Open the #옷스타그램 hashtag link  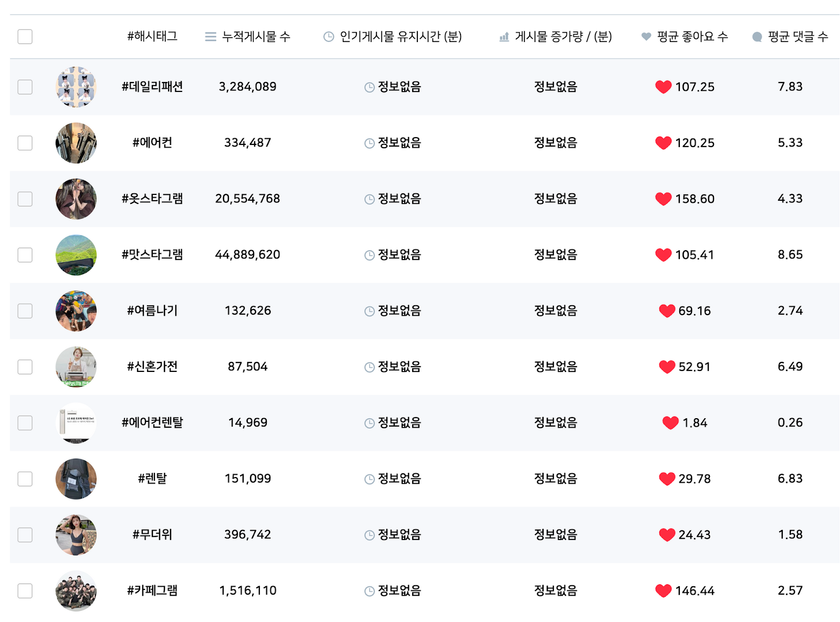coord(152,199)
